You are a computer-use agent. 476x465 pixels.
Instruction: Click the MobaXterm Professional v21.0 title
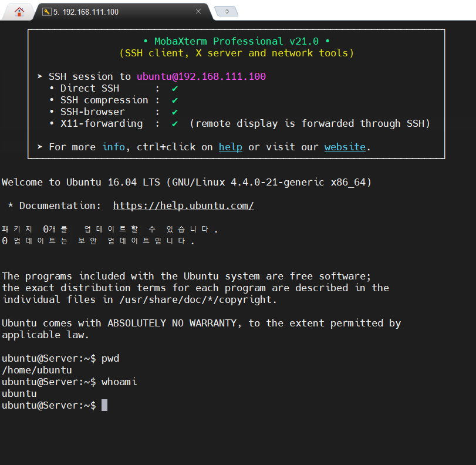[237, 41]
